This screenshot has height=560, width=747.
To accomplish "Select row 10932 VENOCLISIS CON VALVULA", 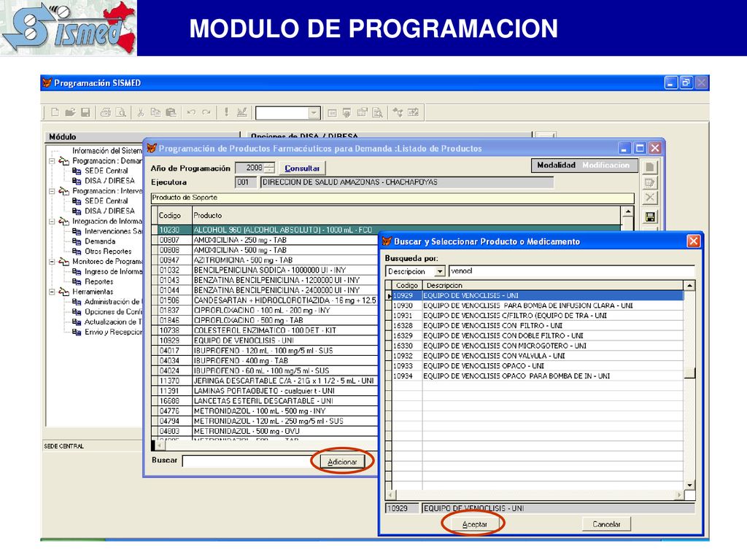I will click(538, 356).
